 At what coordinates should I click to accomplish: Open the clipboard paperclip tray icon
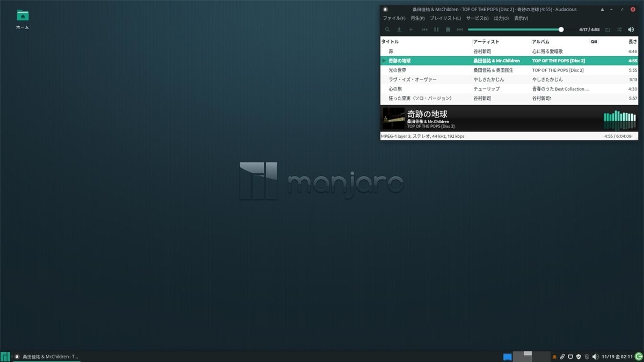[562, 357]
